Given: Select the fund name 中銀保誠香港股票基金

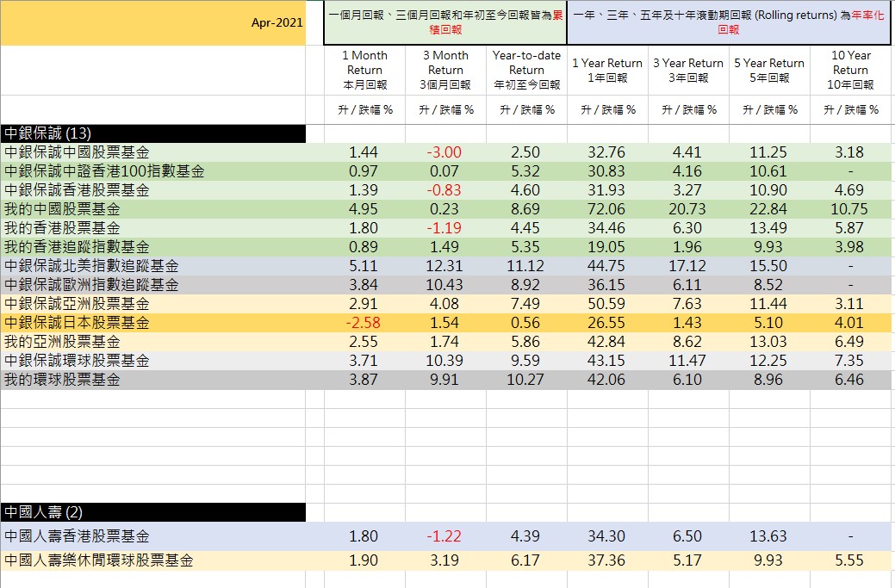Looking at the screenshot, I should tap(77, 190).
